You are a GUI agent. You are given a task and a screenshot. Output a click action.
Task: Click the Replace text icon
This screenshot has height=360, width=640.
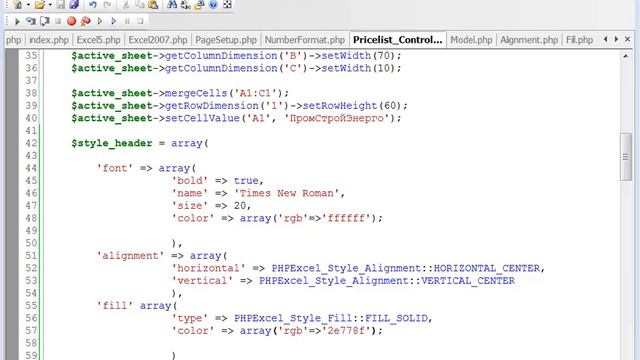click(185, 5)
